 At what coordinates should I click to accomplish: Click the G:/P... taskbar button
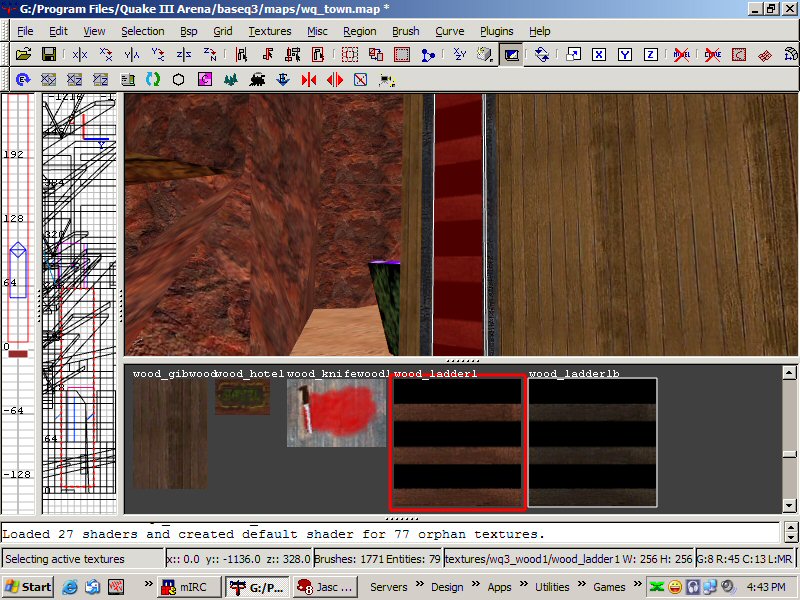[258, 587]
